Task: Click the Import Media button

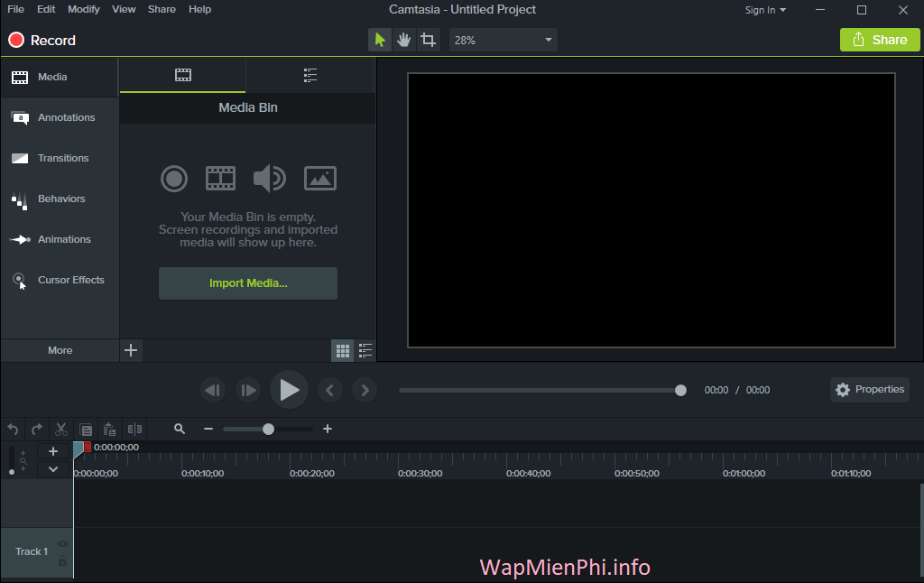Action: coord(248,283)
